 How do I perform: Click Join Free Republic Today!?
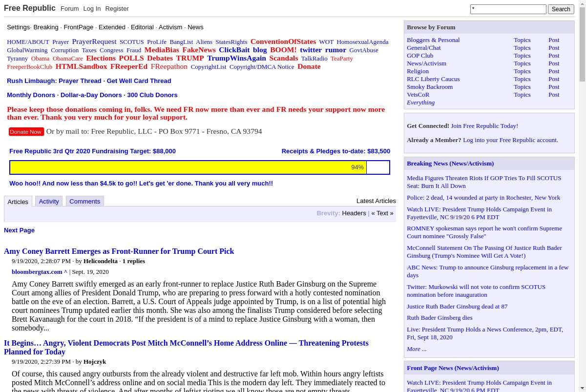484,126
